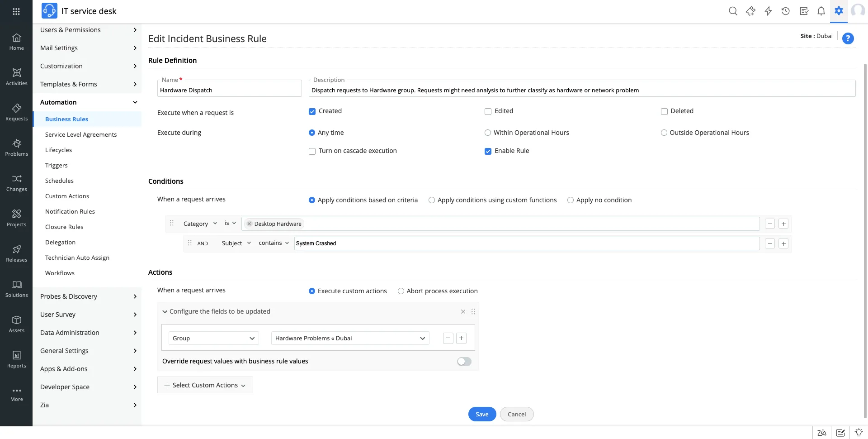The image size is (868, 439).
Task: Open the user profile avatar
Action: tap(858, 11)
